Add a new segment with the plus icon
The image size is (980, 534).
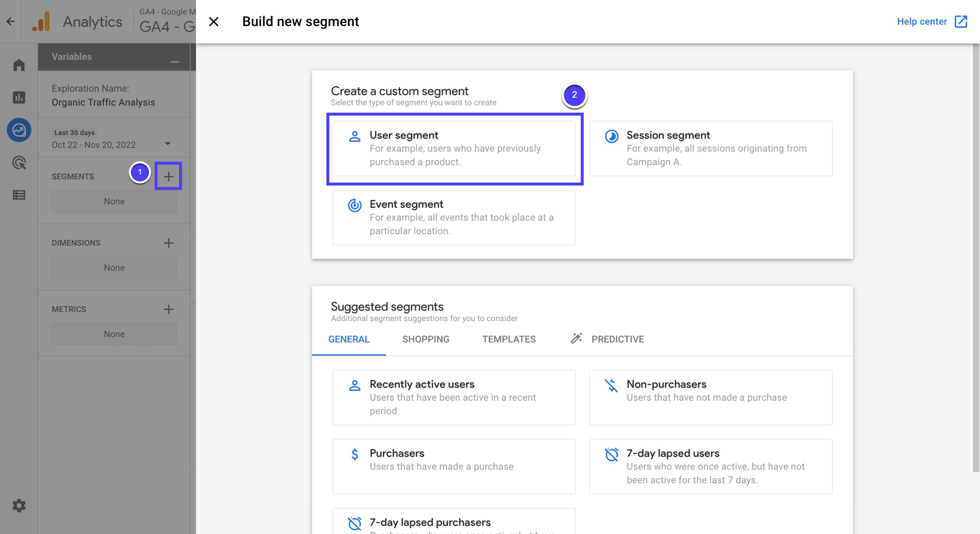(168, 176)
